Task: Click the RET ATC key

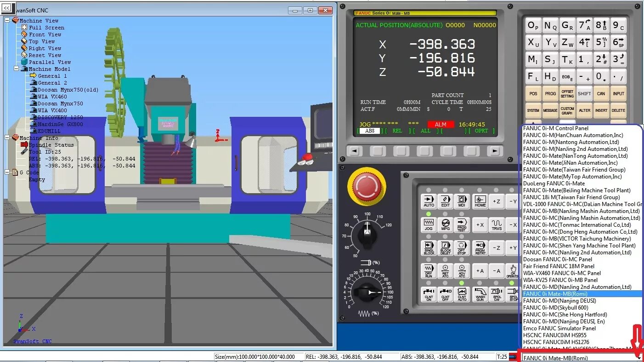Action: coord(445,271)
